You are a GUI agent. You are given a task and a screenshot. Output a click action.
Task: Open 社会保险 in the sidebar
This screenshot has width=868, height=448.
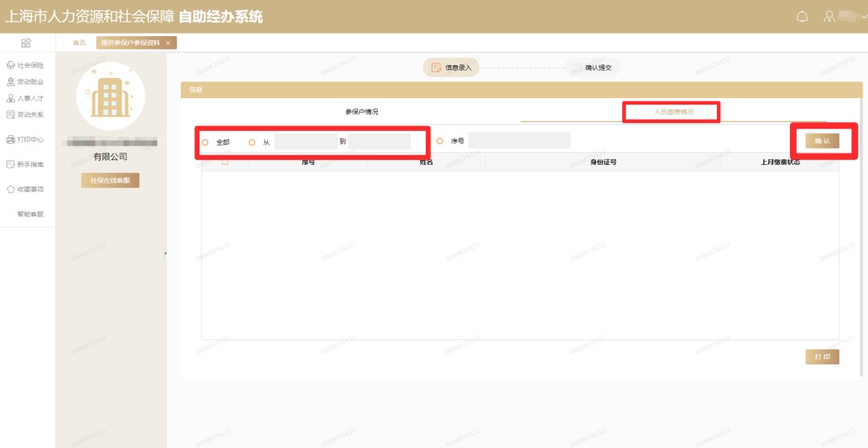(26, 65)
